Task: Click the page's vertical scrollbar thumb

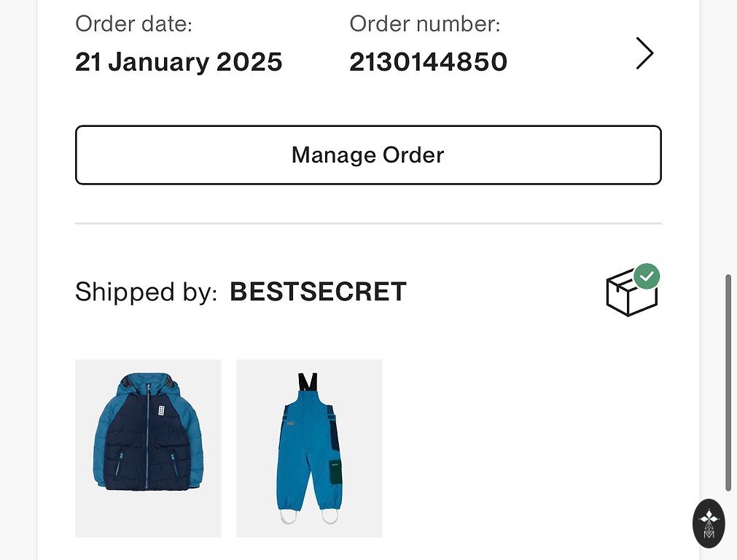Action: point(728,383)
